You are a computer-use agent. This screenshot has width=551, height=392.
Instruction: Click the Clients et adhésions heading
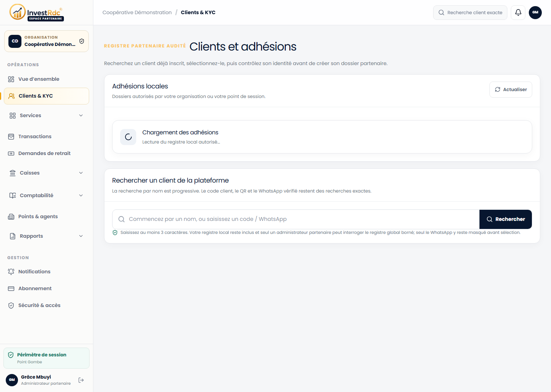pos(243,47)
